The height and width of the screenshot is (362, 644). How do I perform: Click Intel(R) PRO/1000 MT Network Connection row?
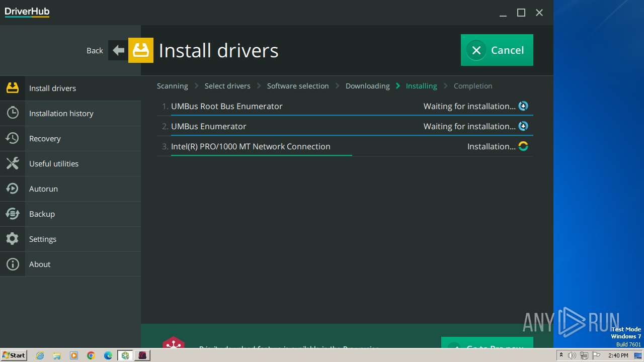[345, 146]
